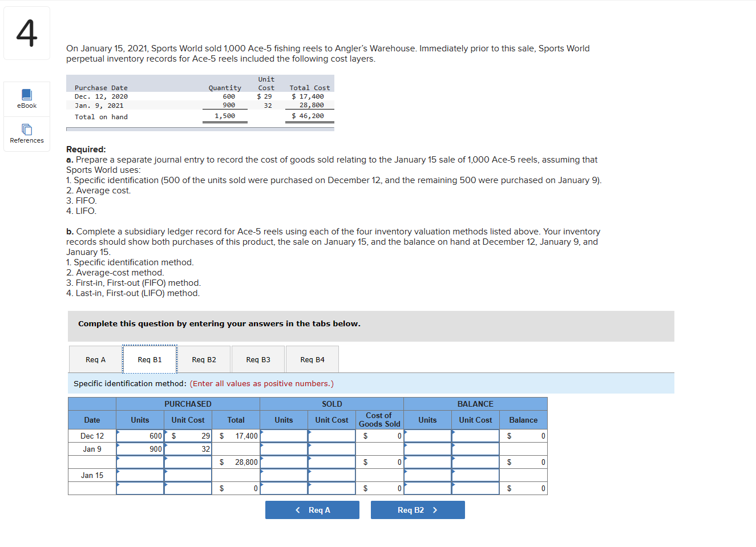Screen dimensions: 756x547
Task: Click the Jan 9 Sold Units input cell
Action: (284, 449)
